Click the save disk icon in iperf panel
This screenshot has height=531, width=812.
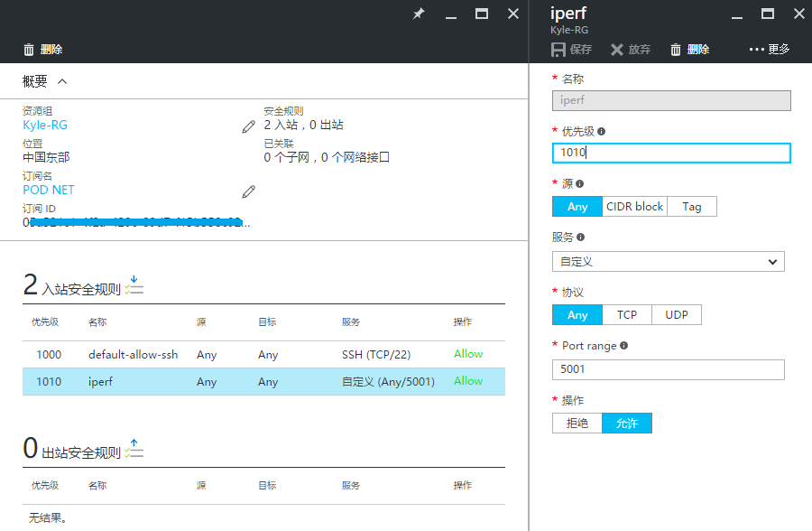(558, 50)
